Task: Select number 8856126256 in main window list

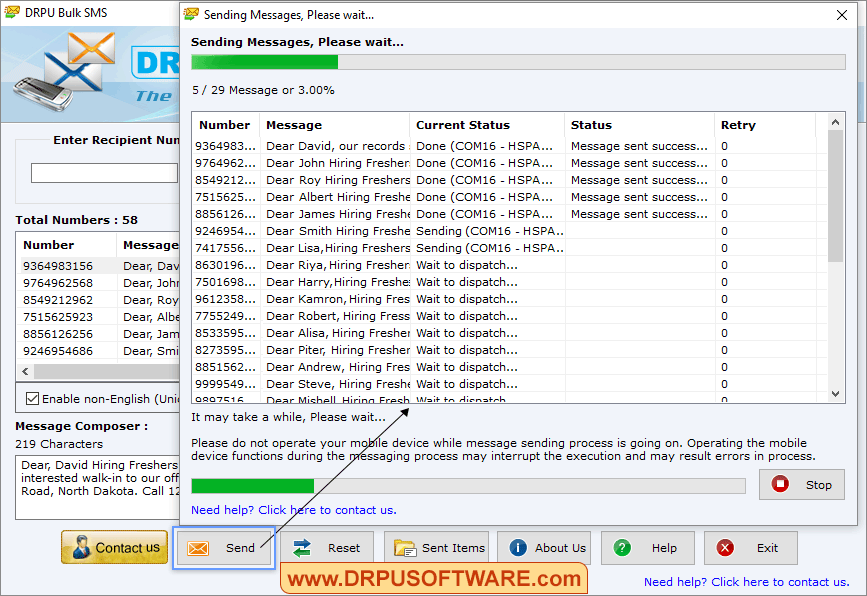Action: 58,334
